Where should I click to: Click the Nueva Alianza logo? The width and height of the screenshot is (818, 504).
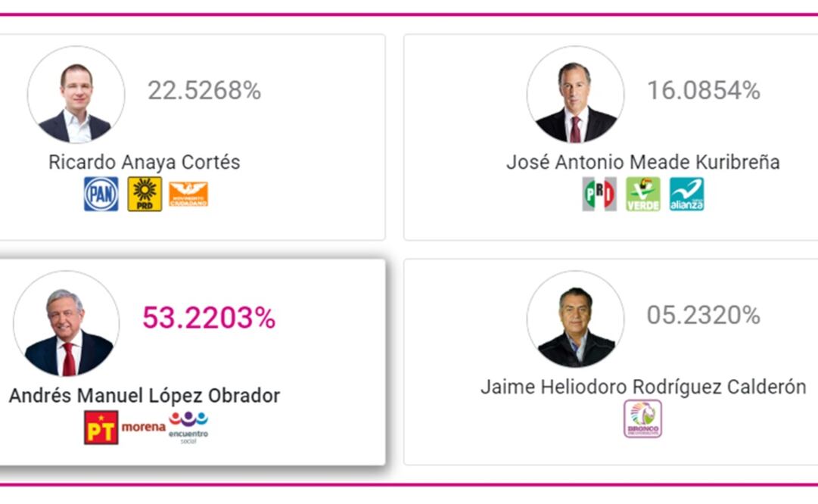click(686, 194)
